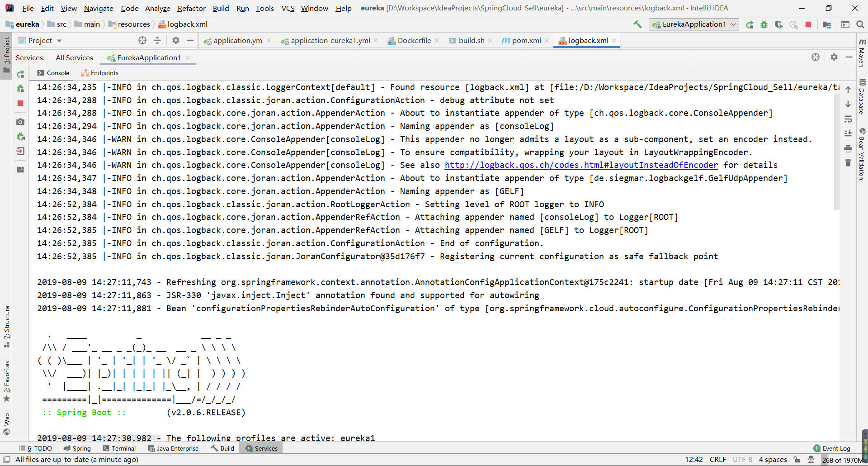Toggle soft-wrap in console
This screenshot has height=466, width=868.
coord(848,119)
